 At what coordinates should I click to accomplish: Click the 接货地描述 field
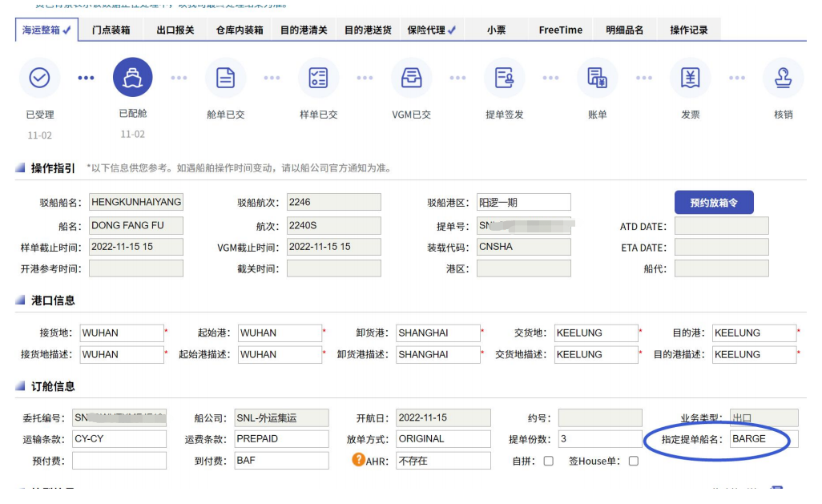(122, 354)
